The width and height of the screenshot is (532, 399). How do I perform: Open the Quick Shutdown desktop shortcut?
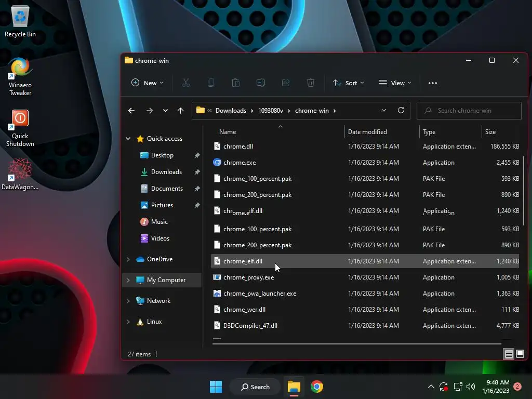point(20,128)
